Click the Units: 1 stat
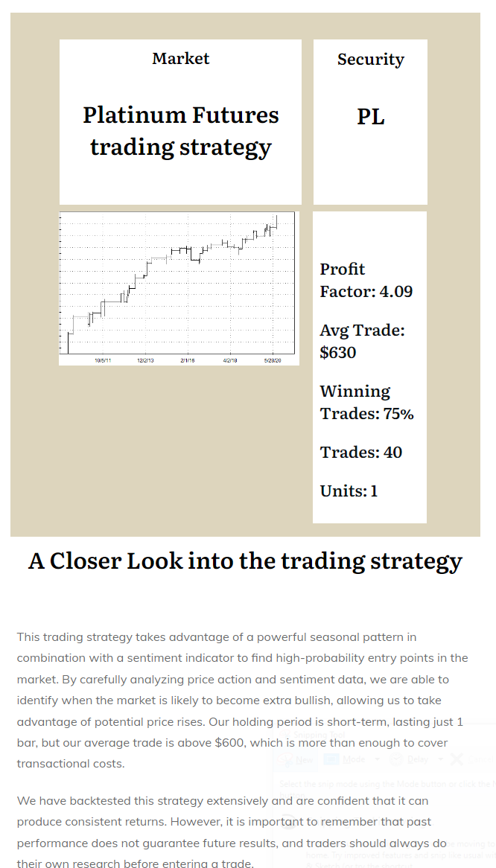Image resolution: width=496 pixels, height=868 pixels. (349, 491)
